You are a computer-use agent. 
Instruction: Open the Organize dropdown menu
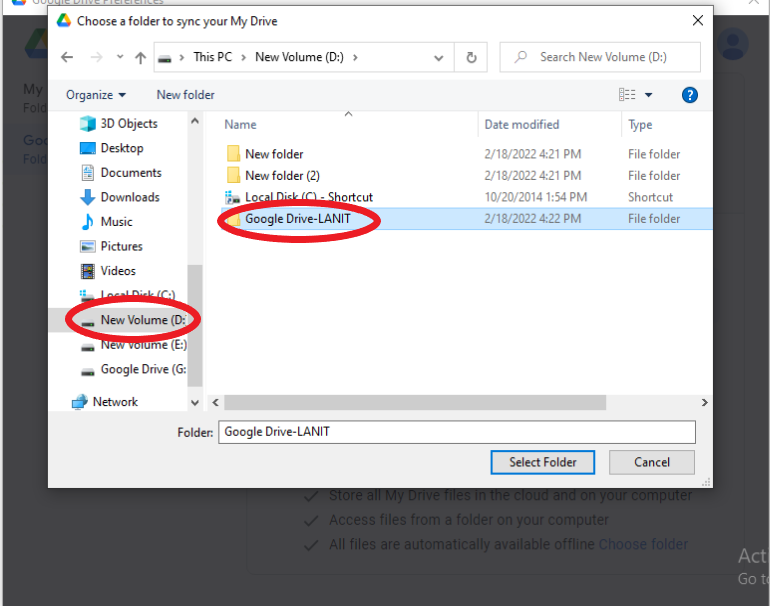[96, 95]
